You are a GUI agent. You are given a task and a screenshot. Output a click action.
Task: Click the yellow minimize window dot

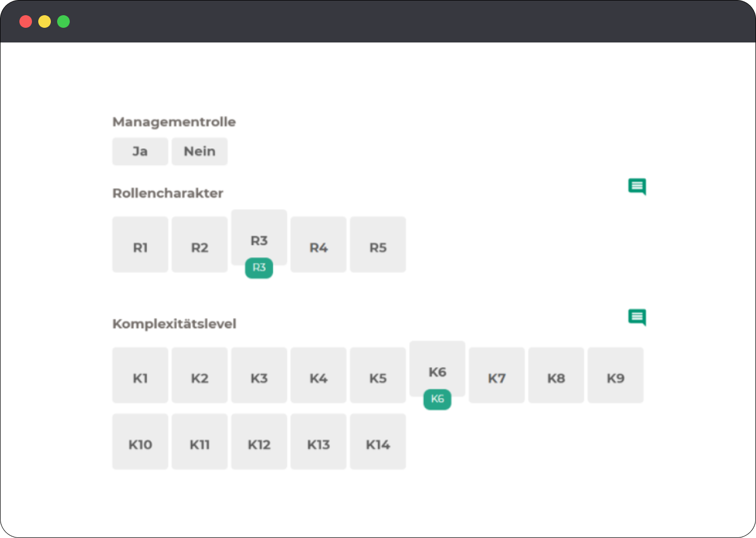pyautogui.click(x=45, y=21)
